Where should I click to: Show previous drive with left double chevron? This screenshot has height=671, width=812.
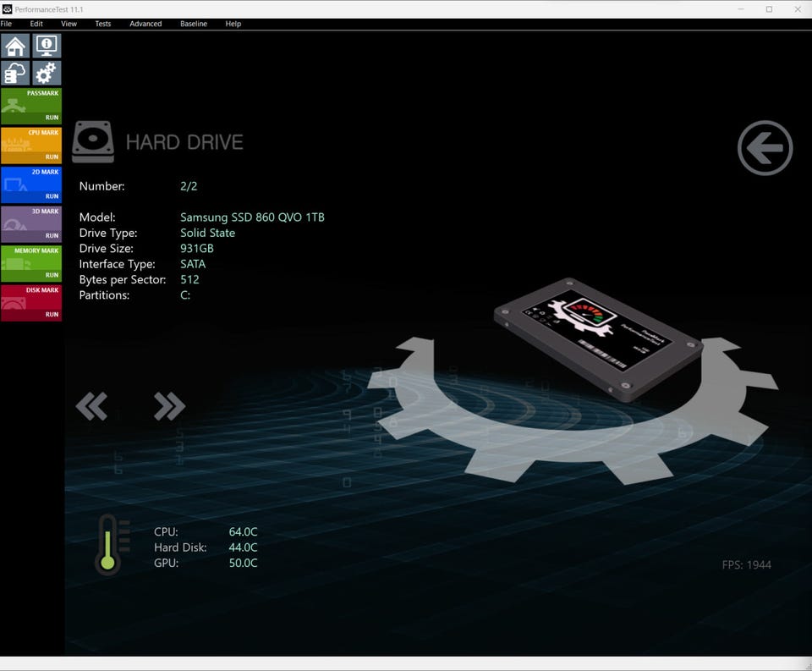point(92,405)
